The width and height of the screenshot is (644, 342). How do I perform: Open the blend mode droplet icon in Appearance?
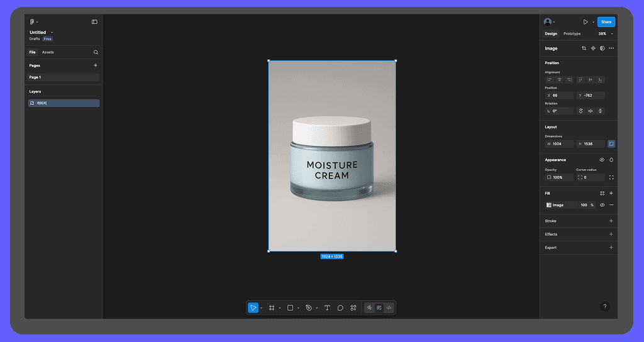(611, 160)
